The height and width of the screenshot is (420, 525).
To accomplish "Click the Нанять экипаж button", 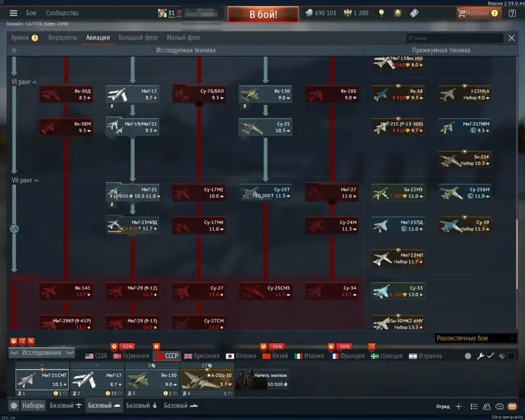I will point(262,379).
